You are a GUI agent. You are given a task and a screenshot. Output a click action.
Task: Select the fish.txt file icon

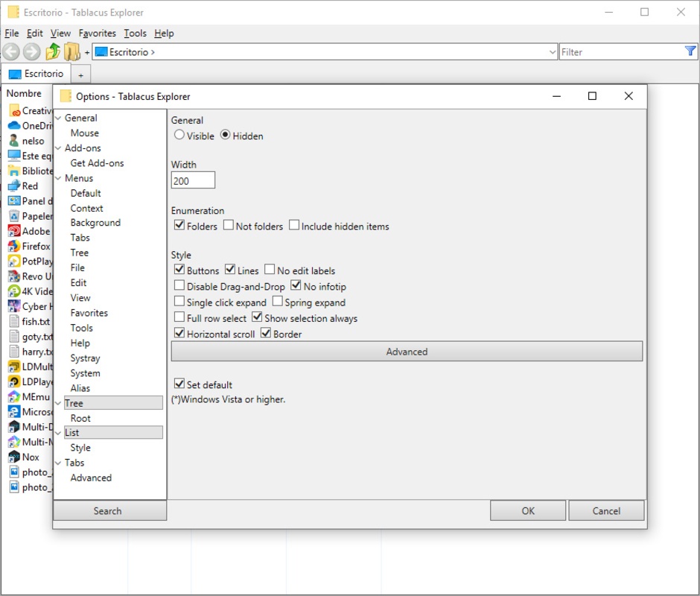14,322
